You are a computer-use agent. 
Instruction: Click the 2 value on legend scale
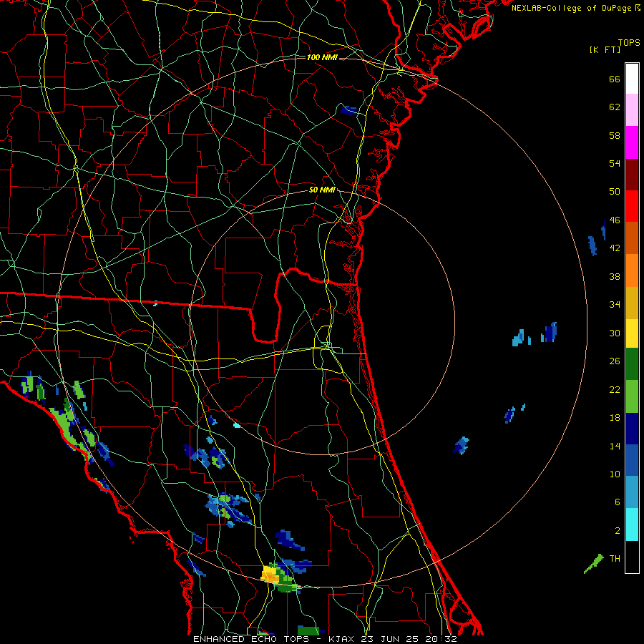coord(618,531)
